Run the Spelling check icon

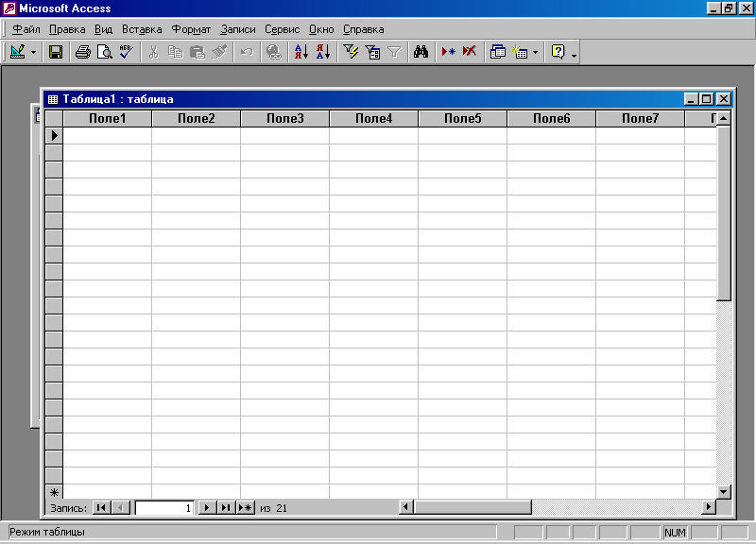pos(127,52)
